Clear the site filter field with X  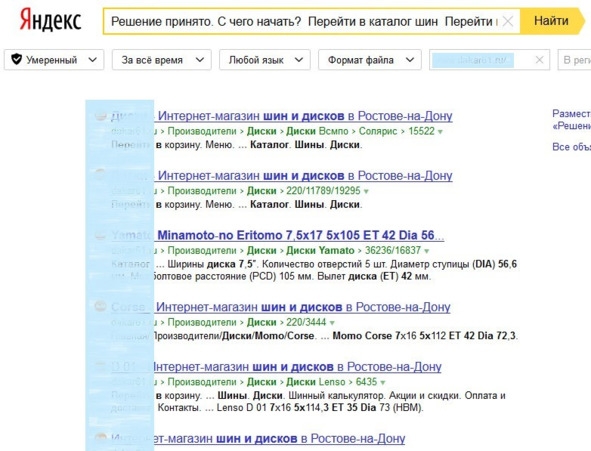coord(539,60)
